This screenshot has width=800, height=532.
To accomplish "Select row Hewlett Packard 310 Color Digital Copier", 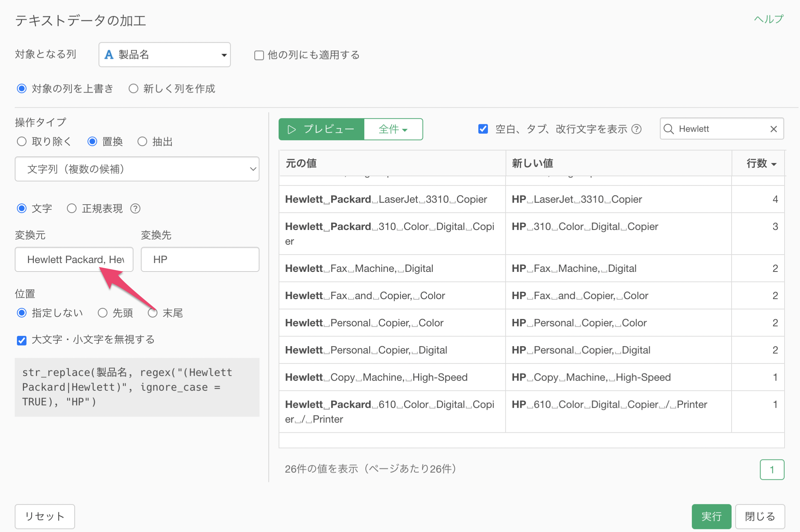I will coord(532,234).
